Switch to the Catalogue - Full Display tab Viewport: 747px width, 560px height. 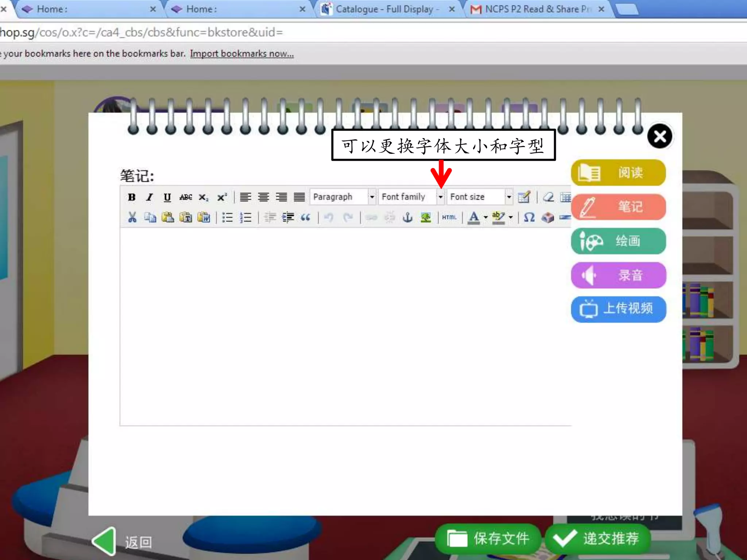(x=387, y=9)
